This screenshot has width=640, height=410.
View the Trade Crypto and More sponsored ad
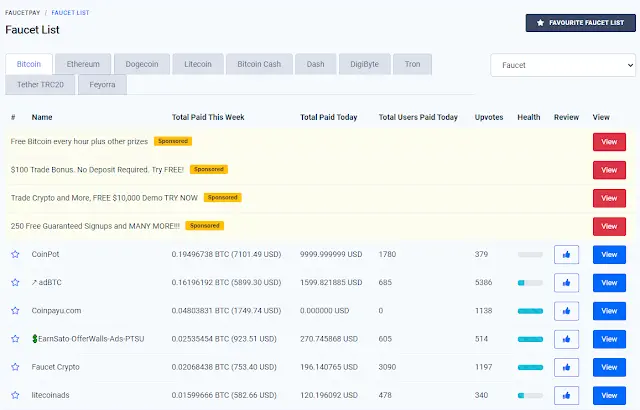coord(609,198)
